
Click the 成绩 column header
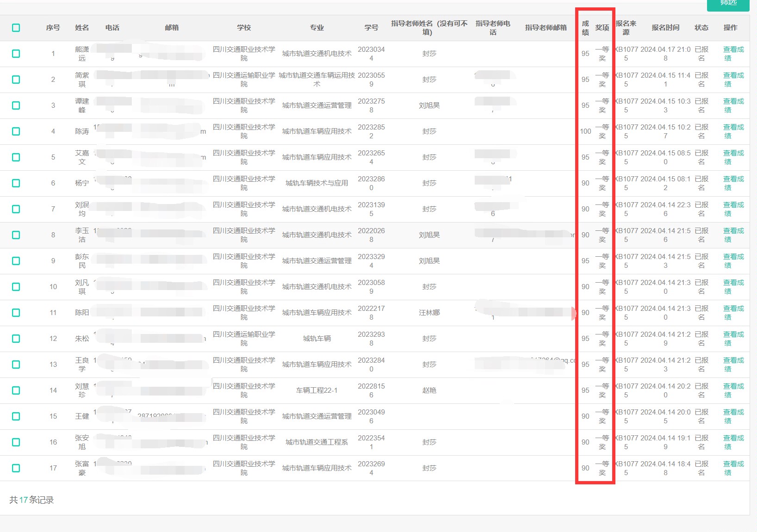pos(585,28)
